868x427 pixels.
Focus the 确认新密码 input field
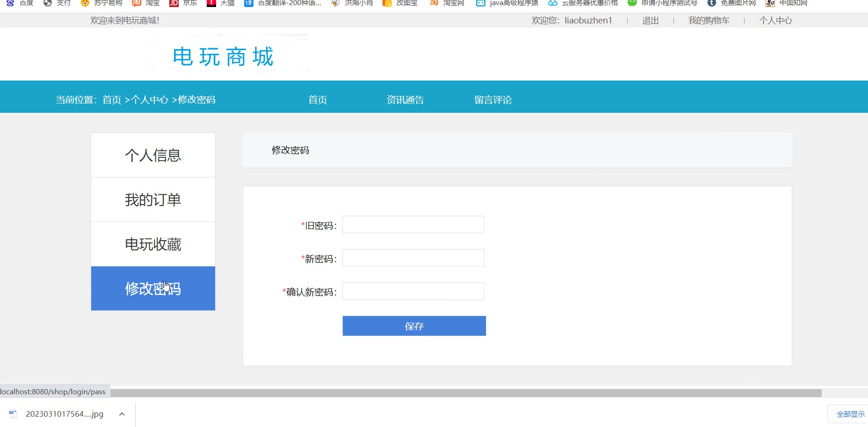[x=413, y=291]
